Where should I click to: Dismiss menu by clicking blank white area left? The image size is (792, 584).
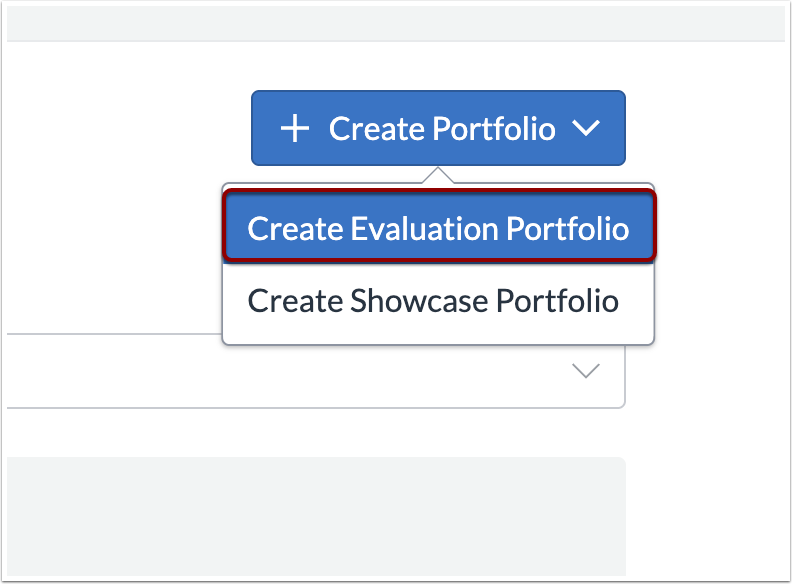(100, 200)
